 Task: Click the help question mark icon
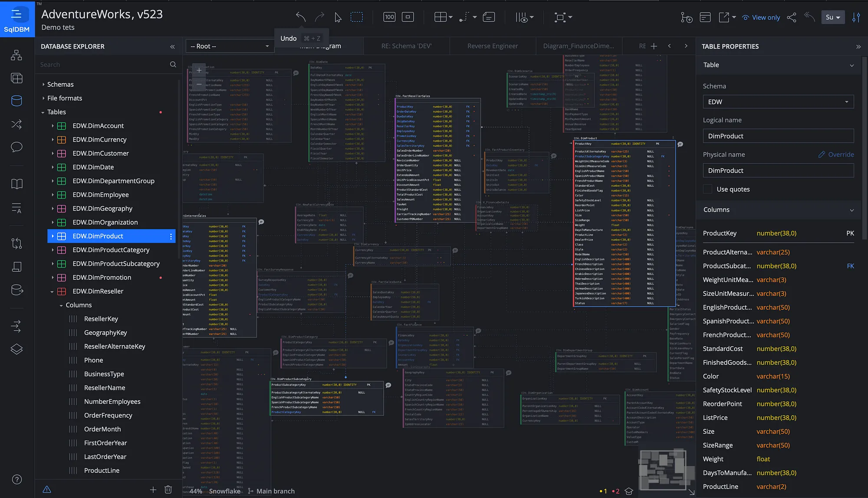point(16,479)
